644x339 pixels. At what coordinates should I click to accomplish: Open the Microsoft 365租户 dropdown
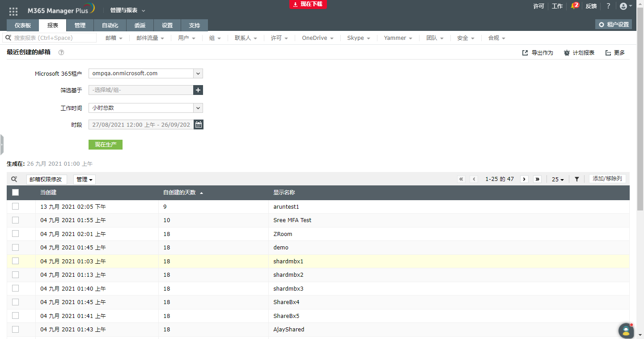pyautogui.click(x=146, y=73)
